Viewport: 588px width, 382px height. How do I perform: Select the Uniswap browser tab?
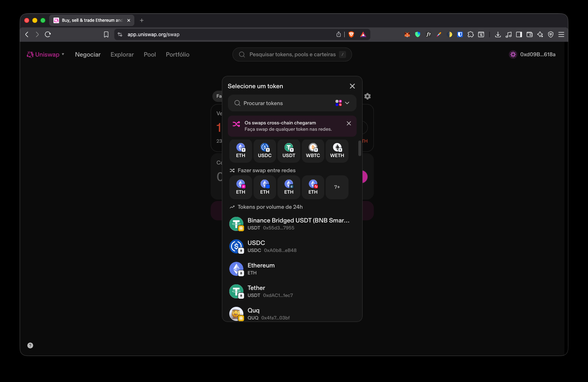(x=92, y=20)
